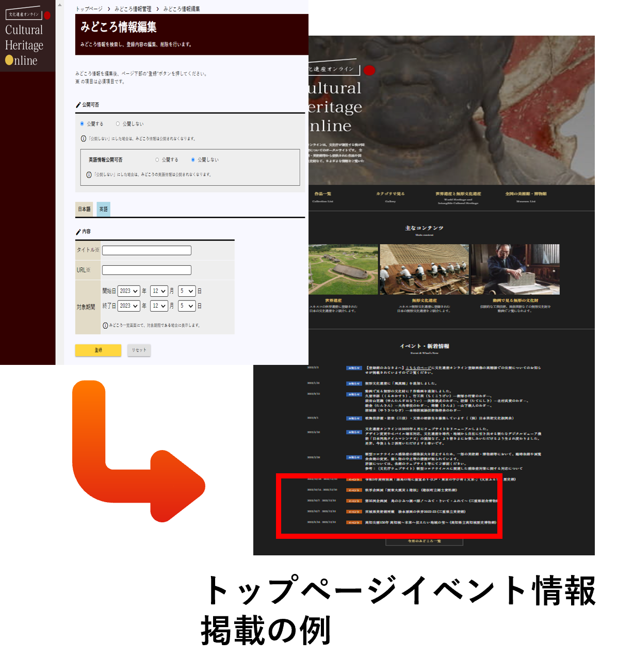Select the top 公開しない radio button

[118, 124]
